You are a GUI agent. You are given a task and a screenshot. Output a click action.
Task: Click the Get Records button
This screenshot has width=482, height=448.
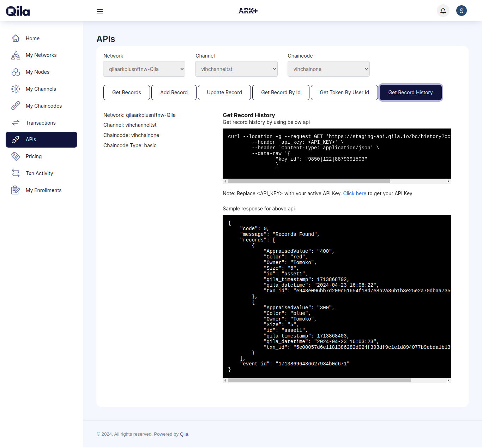pos(127,92)
